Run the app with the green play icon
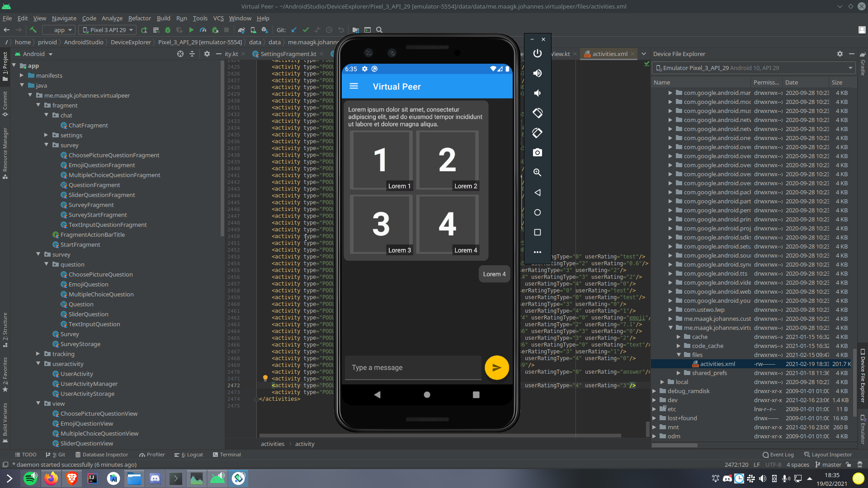This screenshot has height=488, width=868. (x=191, y=30)
